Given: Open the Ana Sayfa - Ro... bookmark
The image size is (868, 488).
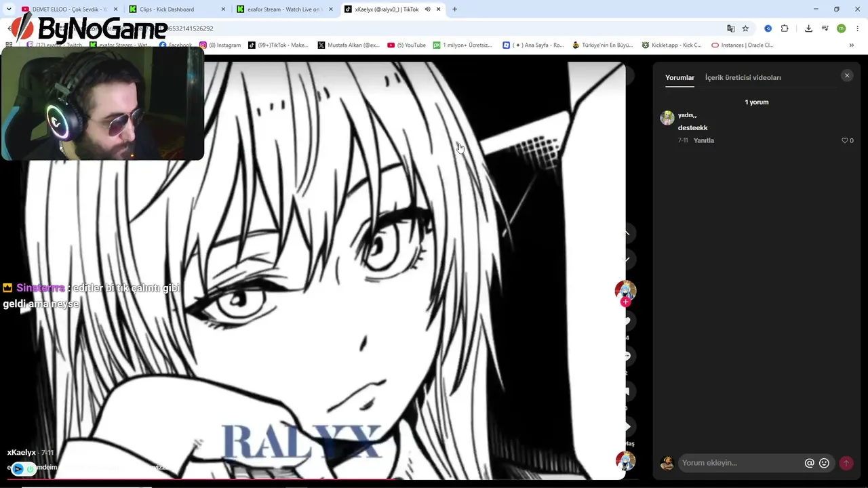Looking at the screenshot, I should [533, 45].
